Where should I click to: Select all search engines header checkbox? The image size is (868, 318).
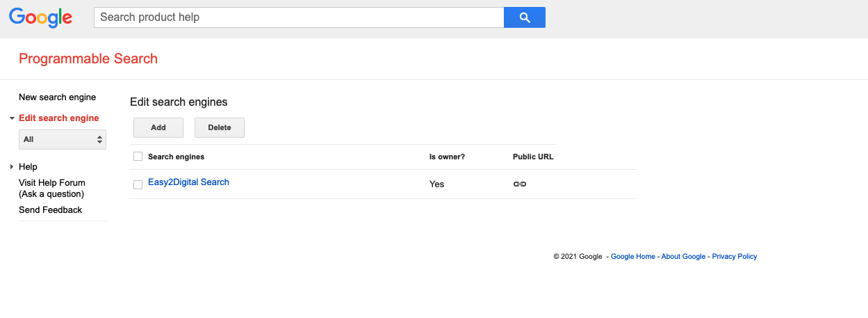click(138, 157)
